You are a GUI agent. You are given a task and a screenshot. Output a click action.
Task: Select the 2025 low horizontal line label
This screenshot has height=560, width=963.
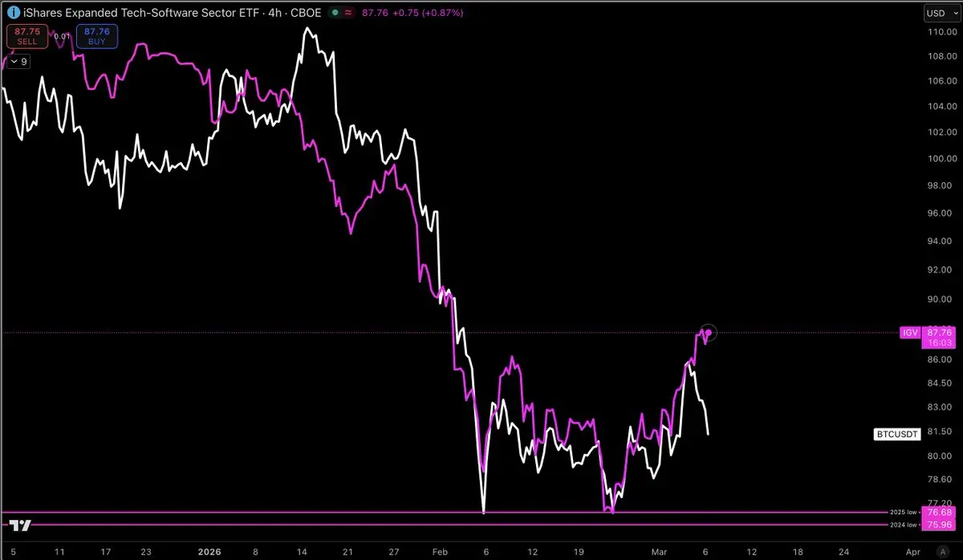pos(903,512)
